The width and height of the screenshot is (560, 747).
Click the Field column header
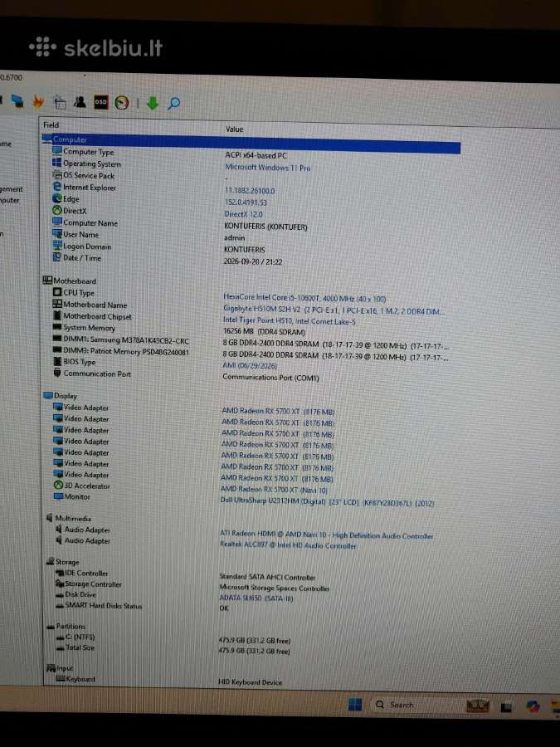(51, 124)
